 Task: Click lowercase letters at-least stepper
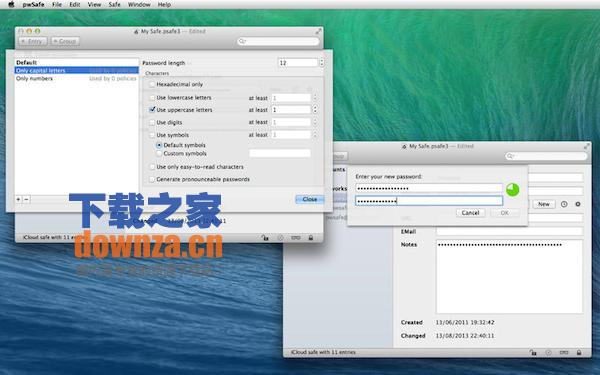315,98
